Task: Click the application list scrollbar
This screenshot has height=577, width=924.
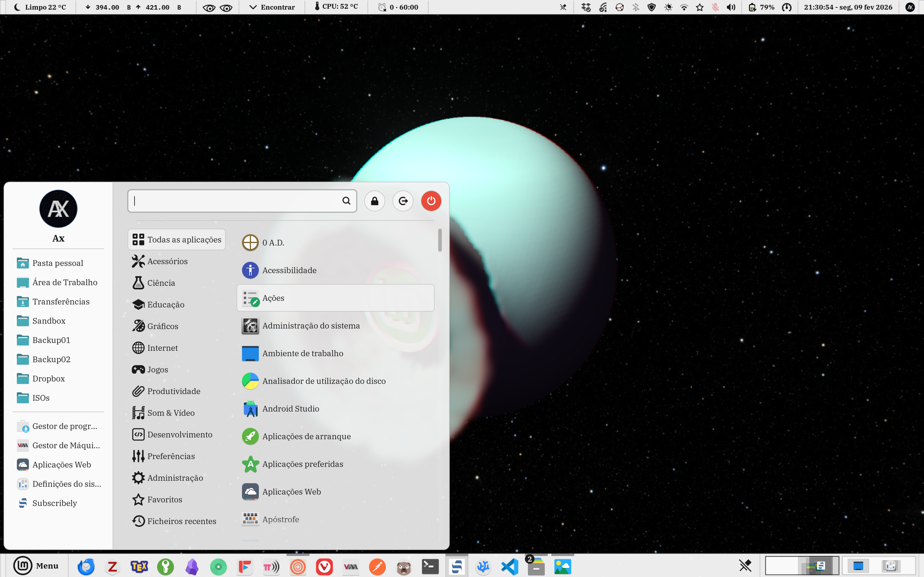Action: [x=440, y=240]
